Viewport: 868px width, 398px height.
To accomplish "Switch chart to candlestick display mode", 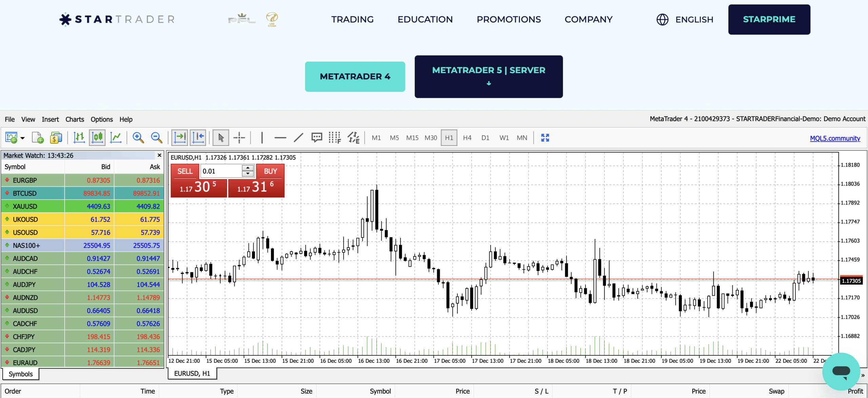I will pyautogui.click(x=97, y=138).
